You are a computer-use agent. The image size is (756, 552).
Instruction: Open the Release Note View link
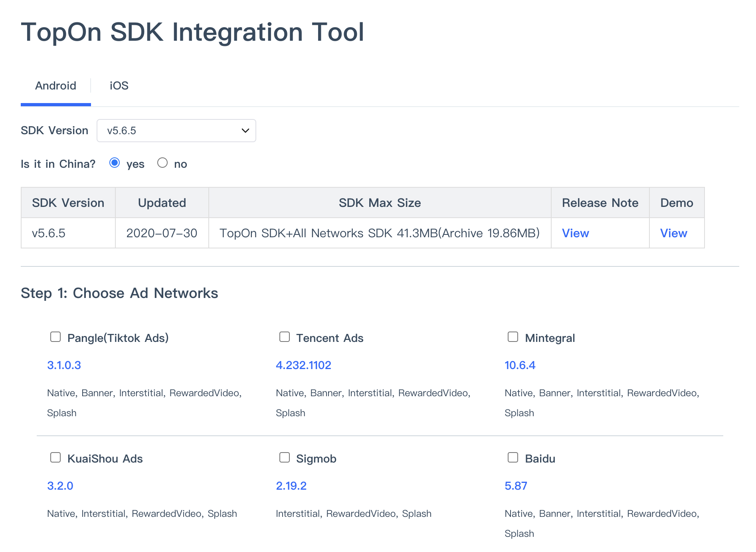point(575,233)
